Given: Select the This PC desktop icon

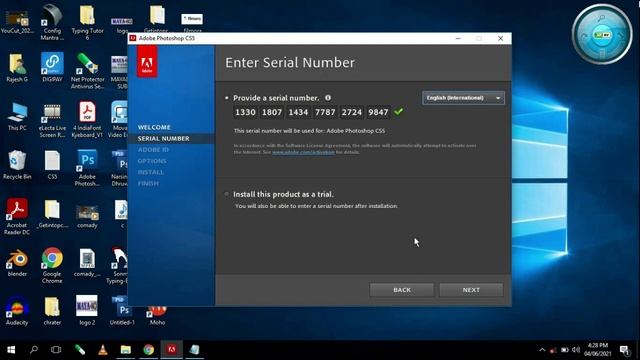Looking at the screenshot, I should click(17, 117).
